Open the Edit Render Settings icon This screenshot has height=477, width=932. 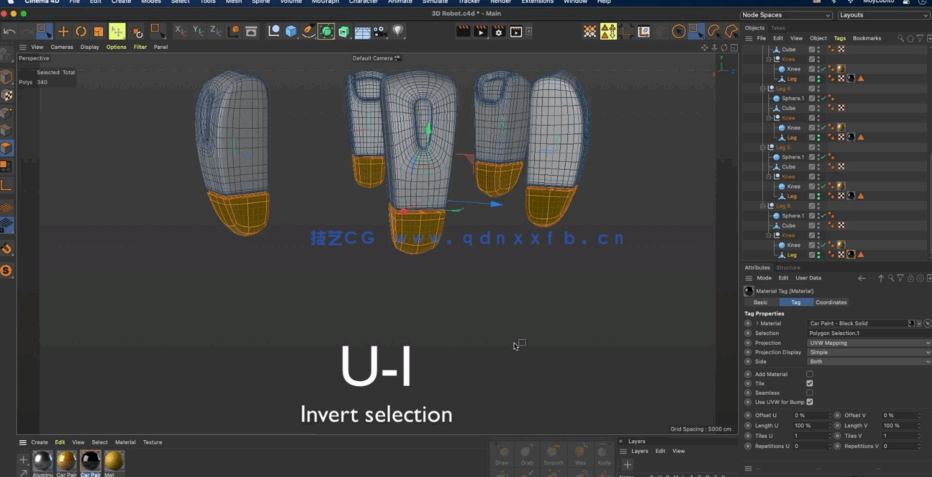click(498, 32)
